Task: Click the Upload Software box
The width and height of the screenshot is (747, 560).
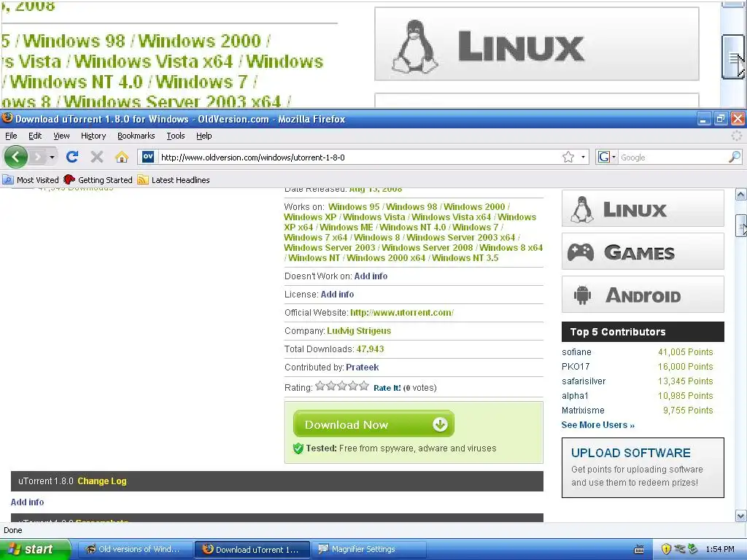Action: point(643,467)
